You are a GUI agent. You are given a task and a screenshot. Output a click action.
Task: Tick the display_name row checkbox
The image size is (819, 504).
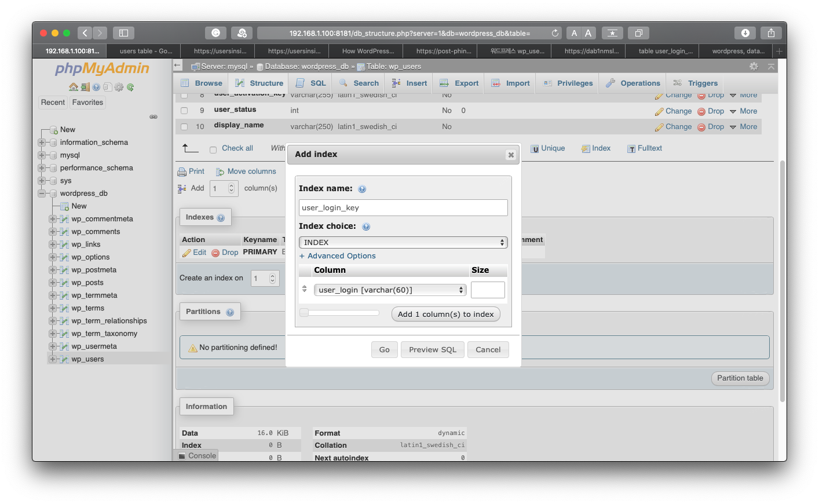pyautogui.click(x=184, y=127)
